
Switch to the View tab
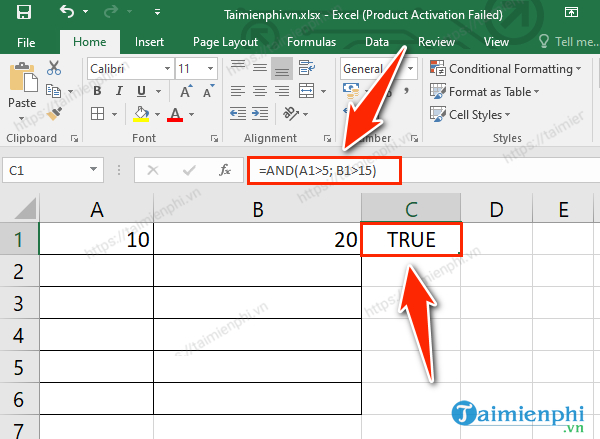tap(496, 42)
